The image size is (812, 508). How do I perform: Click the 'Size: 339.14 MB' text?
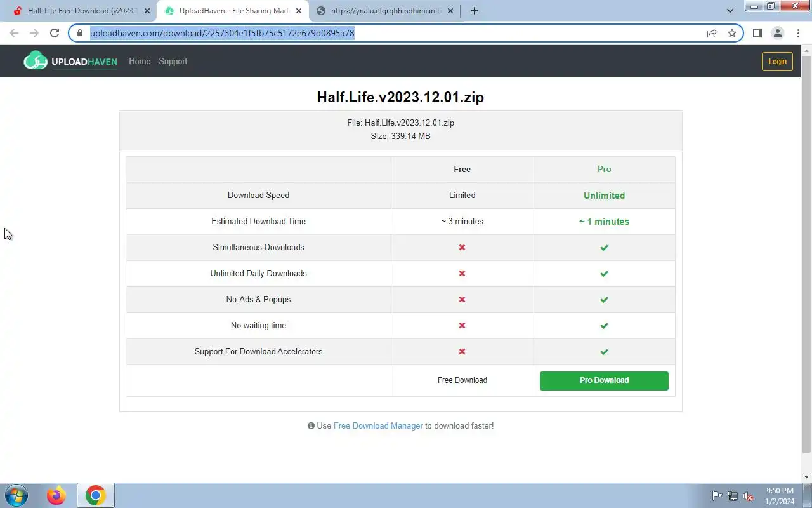400,136
